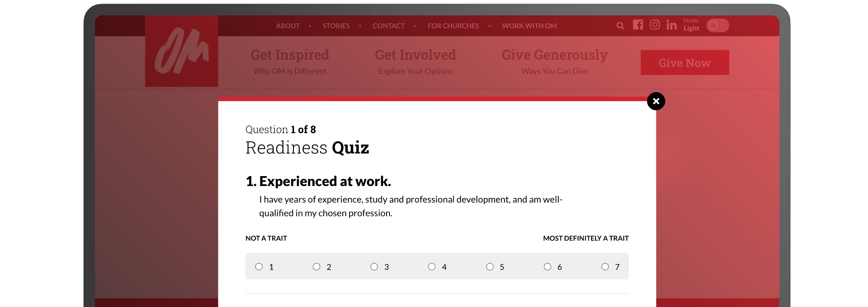
Task: Open the Contact menu link
Action: [388, 26]
